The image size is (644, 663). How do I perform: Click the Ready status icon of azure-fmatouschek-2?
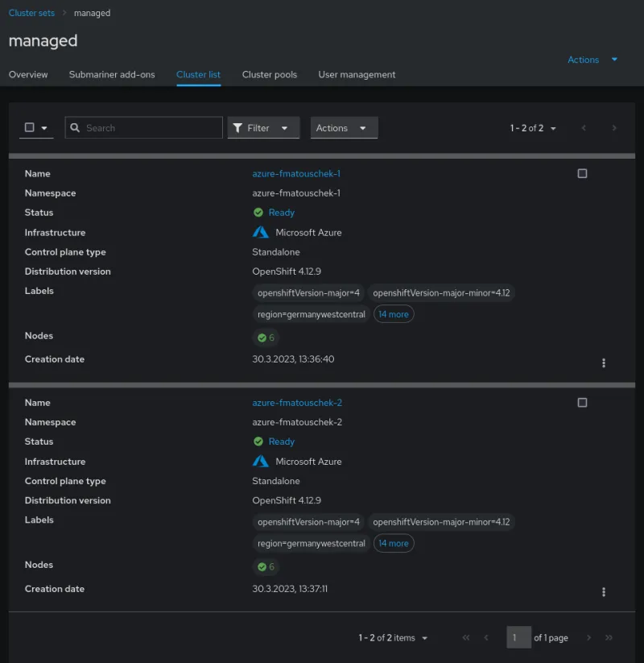[x=258, y=441]
